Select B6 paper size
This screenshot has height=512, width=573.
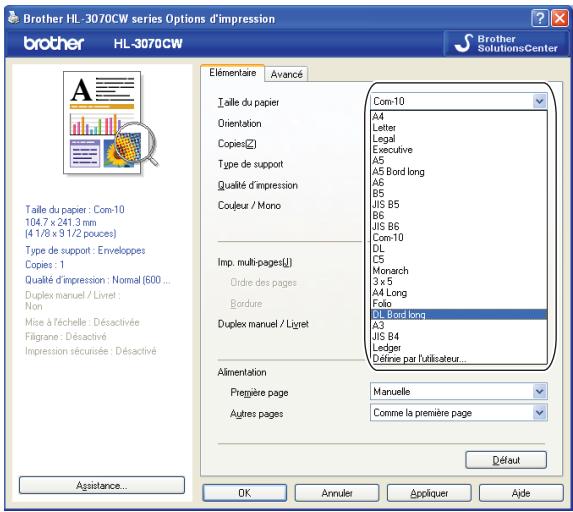pyautogui.click(x=459, y=215)
